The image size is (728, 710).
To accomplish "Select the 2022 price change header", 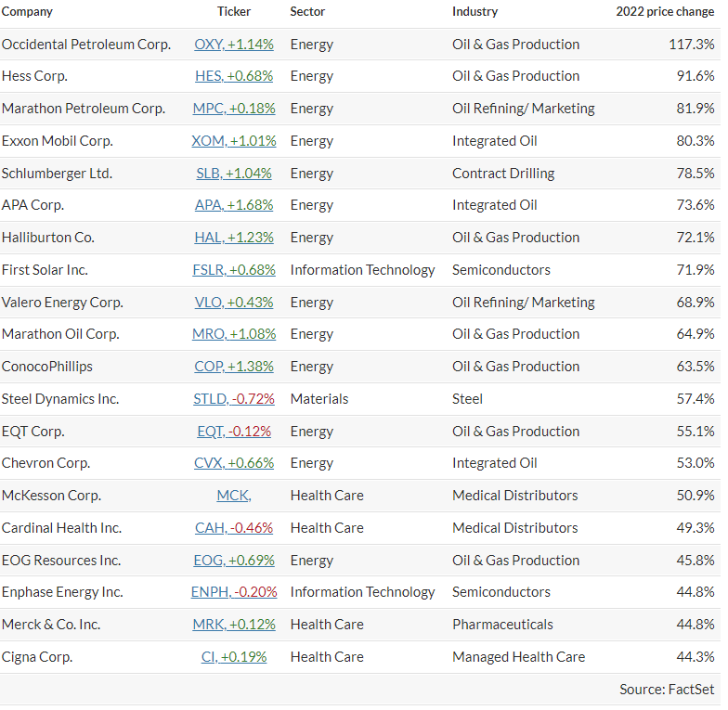I will [665, 12].
